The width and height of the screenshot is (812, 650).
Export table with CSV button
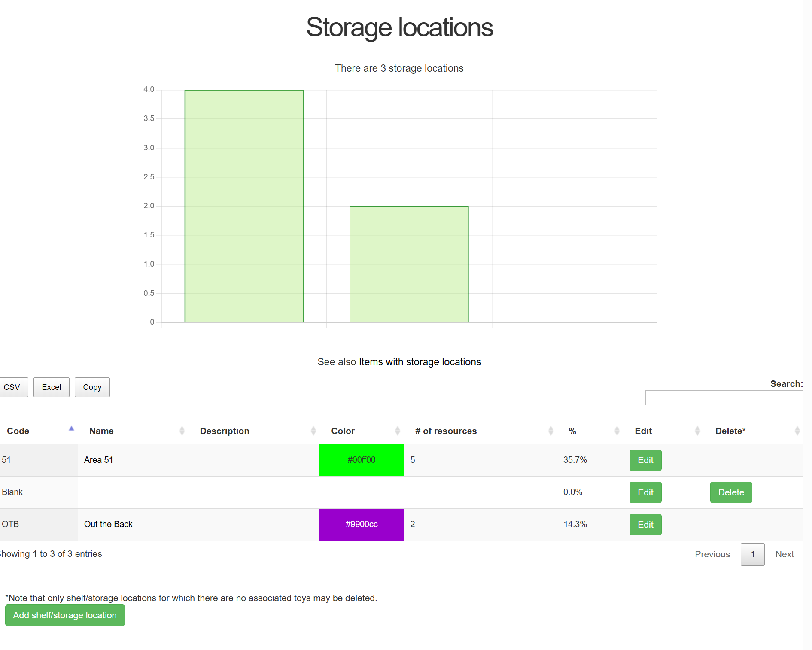click(x=12, y=387)
